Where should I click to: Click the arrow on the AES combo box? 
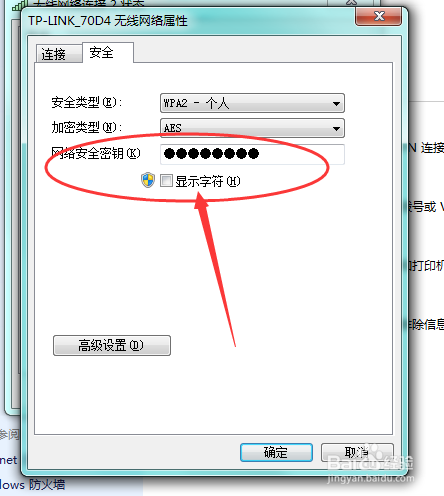336,129
